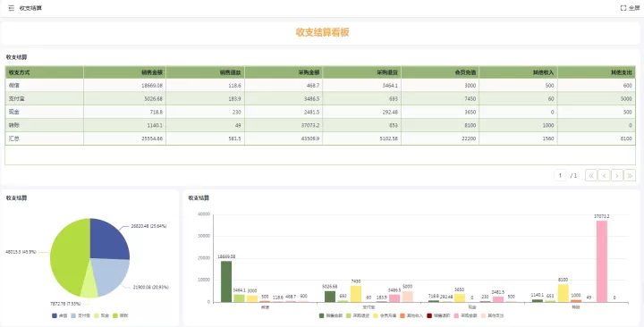Select the 现金 row label in table
Image resolution: width=644 pixels, height=327 pixels.
[x=14, y=112]
